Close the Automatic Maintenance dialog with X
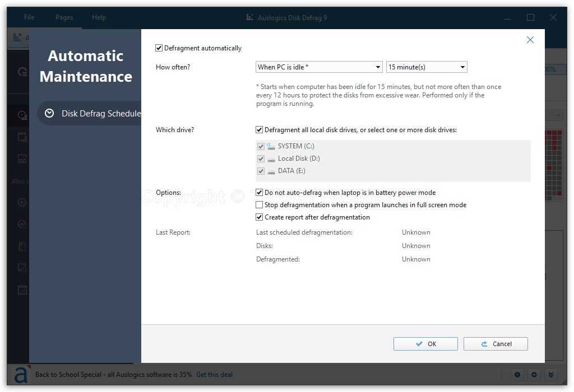The width and height of the screenshot is (574, 392). coord(530,40)
